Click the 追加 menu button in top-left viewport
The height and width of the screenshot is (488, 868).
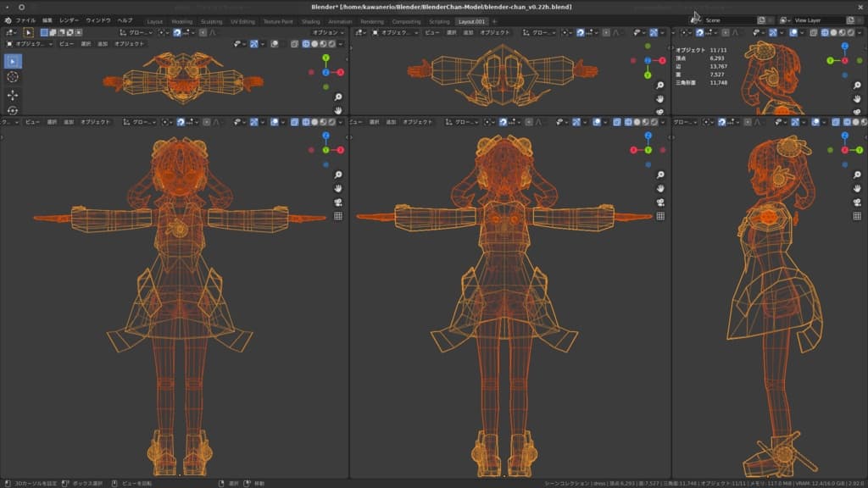point(102,43)
